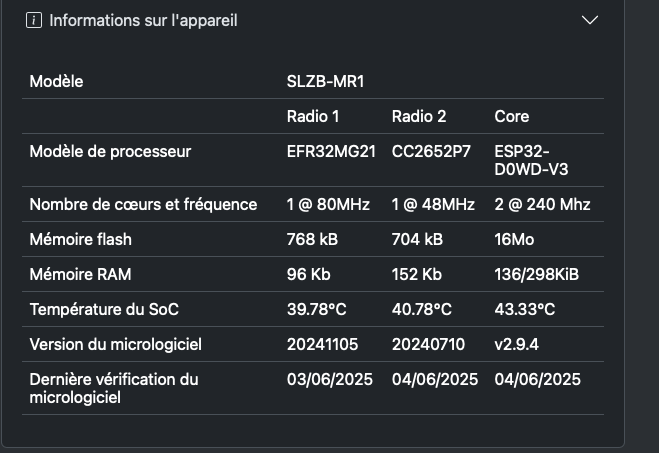Select the SLZB-MR1 model value
Viewport: 659px width, 453px height.
(325, 82)
